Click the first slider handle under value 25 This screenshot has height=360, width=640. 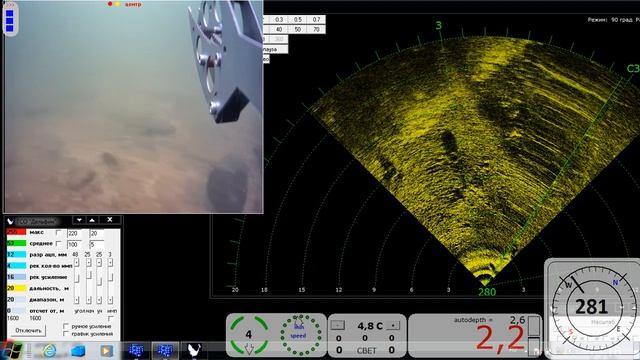pos(89,276)
